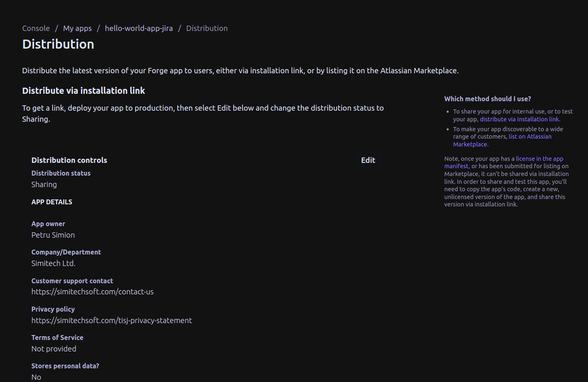Click 'Not provided' under Terms of Service

(x=54, y=348)
